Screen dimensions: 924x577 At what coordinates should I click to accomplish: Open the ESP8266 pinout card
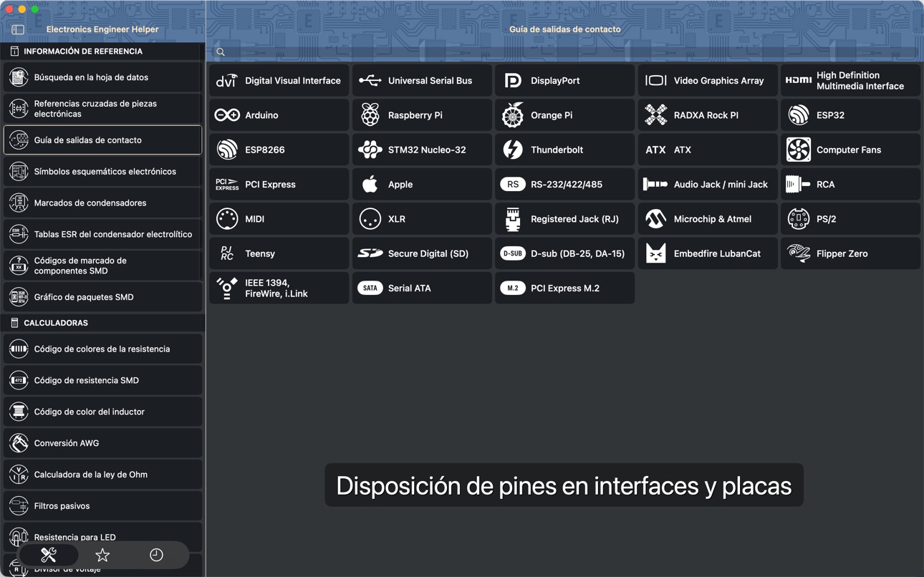[x=279, y=150]
